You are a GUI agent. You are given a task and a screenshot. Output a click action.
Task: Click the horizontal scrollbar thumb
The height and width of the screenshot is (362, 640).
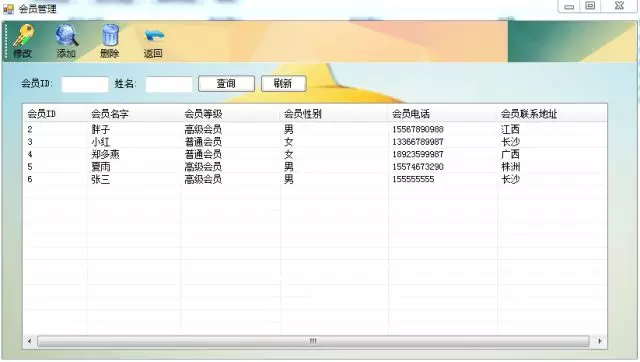click(x=313, y=341)
